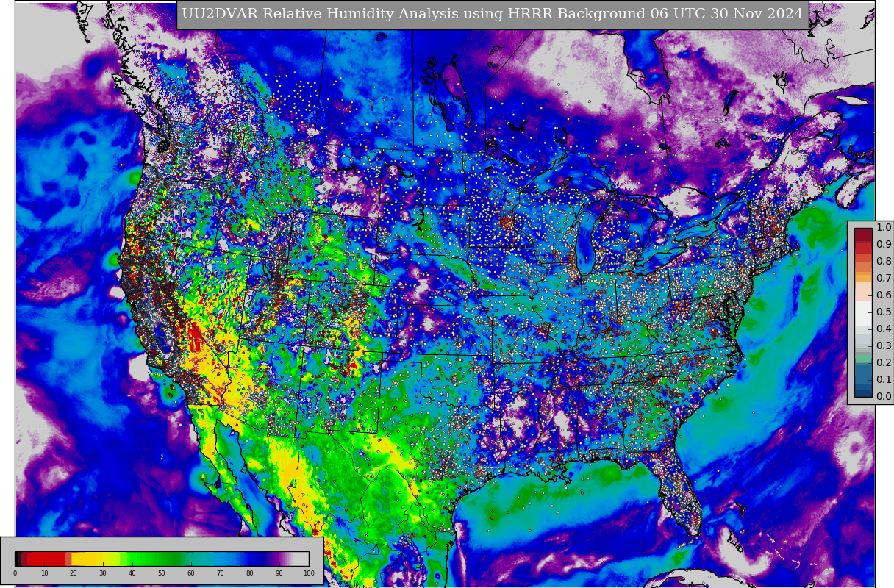Pick the orange band of right colorbar
The width and height of the screenshot is (894, 588).
click(863, 277)
